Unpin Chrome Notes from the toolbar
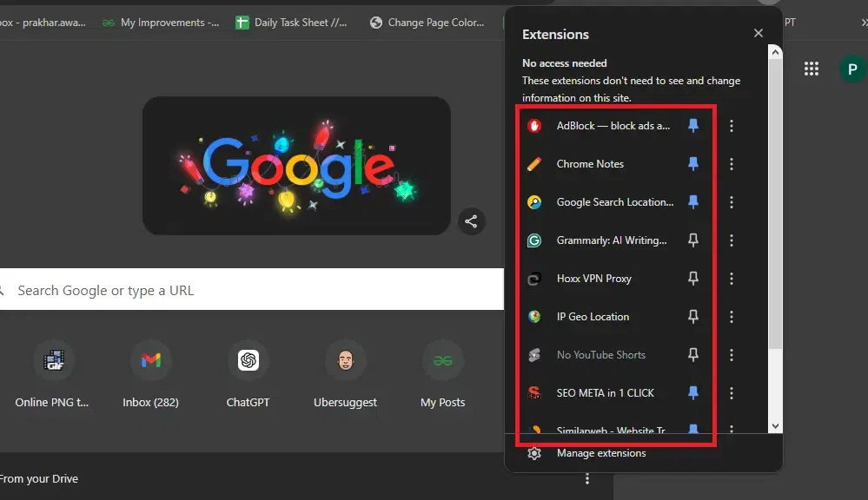Image resolution: width=868 pixels, height=500 pixels. point(693,164)
